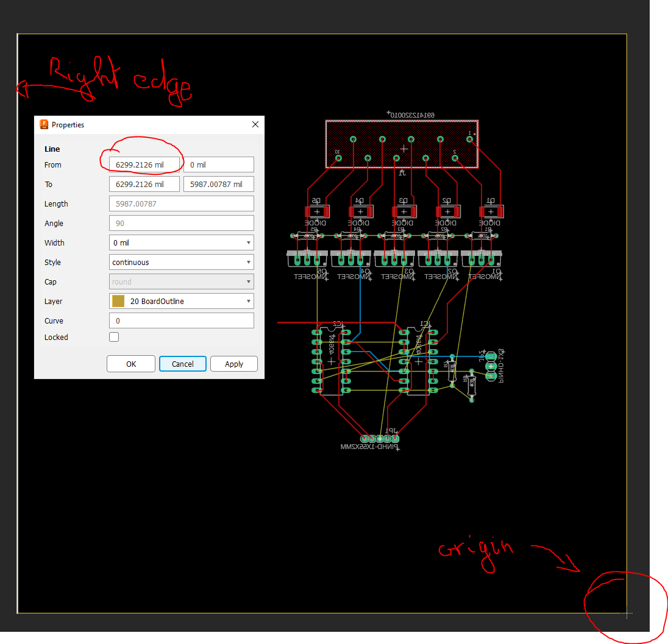Open the Layer dropdown showing 20 BoardOutline
The height and width of the screenshot is (644, 668).
[249, 301]
